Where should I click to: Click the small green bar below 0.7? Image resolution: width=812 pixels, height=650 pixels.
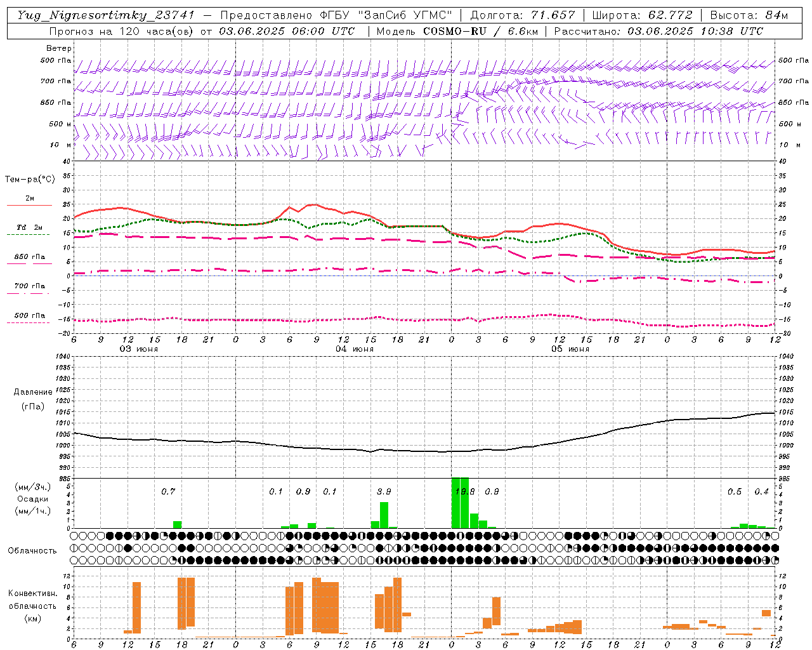[x=177, y=525]
